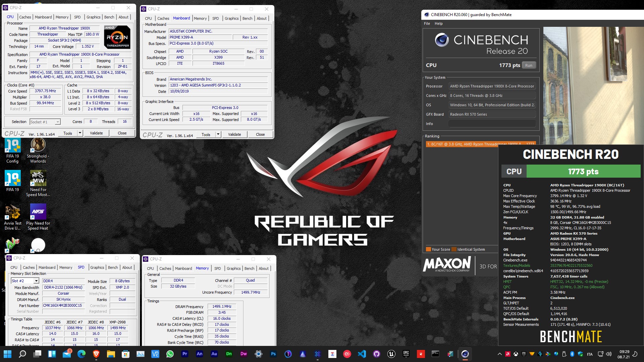Launch Adobe Dimension from the taskbar
The width and height of the screenshot is (644, 362).
pyautogui.click(x=229, y=354)
